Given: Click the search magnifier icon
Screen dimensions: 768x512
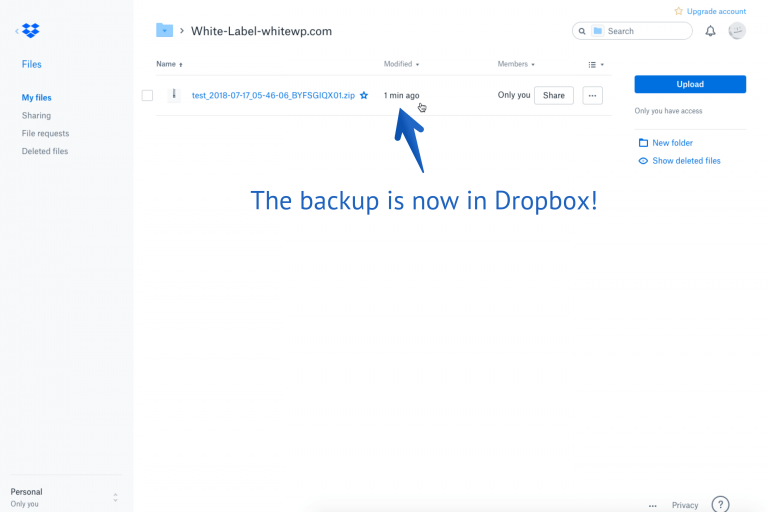Looking at the screenshot, I should [582, 31].
